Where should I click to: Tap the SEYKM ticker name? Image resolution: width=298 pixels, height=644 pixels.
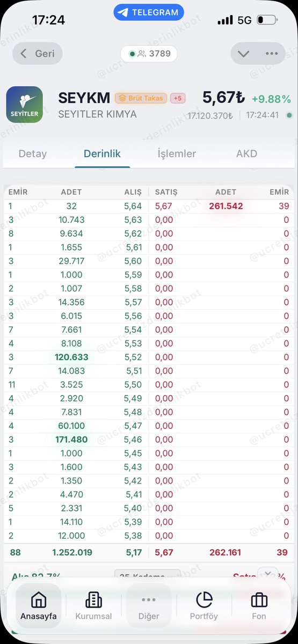(84, 98)
